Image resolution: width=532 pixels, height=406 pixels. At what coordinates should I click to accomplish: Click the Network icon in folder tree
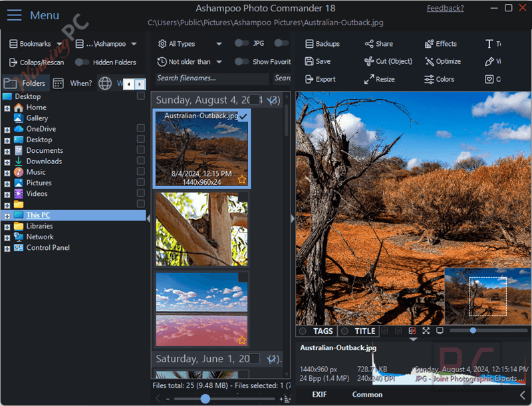(19, 237)
